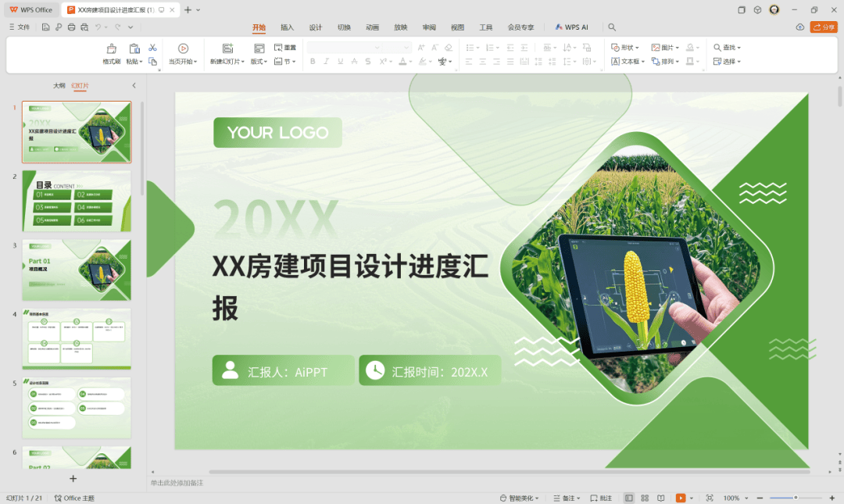
Task: Click the cut scissors icon
Action: pyautogui.click(x=152, y=48)
